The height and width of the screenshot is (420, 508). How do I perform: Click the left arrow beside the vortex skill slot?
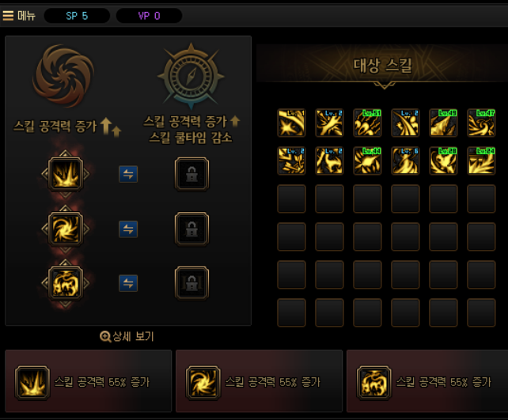click(x=44, y=229)
